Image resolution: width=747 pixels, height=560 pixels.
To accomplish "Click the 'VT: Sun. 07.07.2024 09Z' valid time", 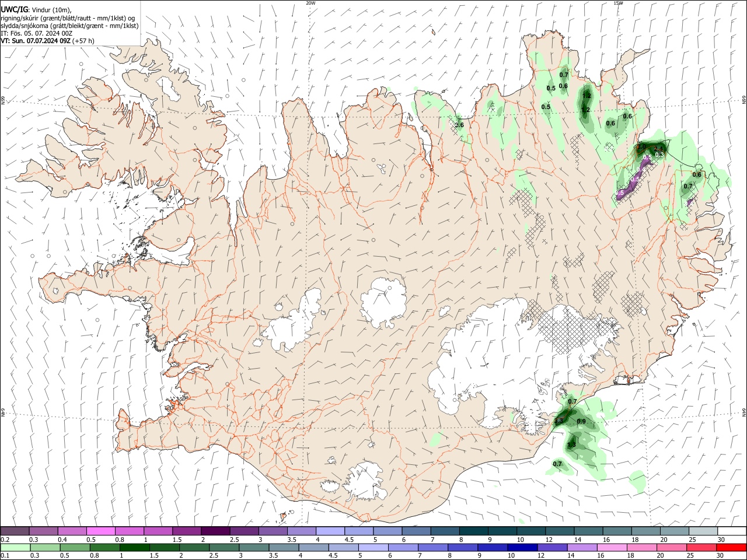I will pos(36,41).
